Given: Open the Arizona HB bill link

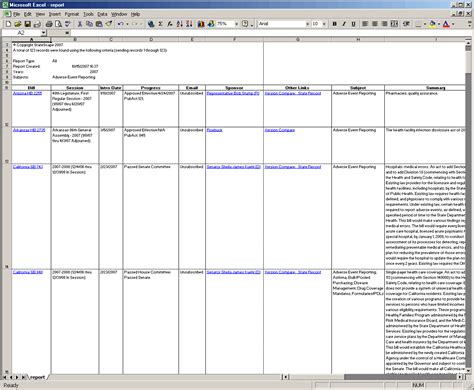Looking at the screenshot, I should 27,93.
